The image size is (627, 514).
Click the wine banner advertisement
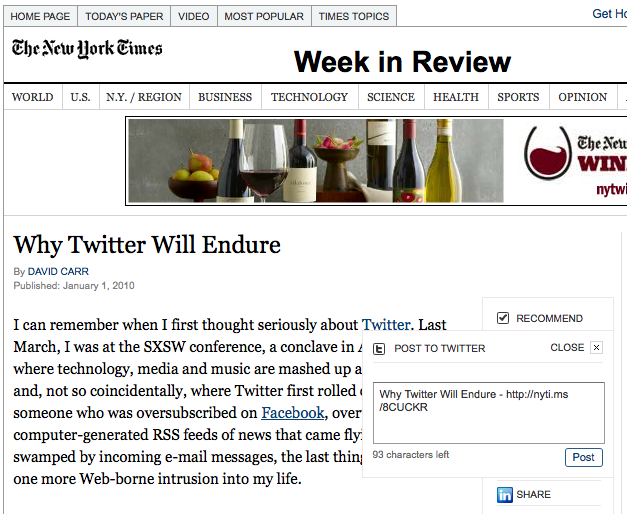pos(376,160)
